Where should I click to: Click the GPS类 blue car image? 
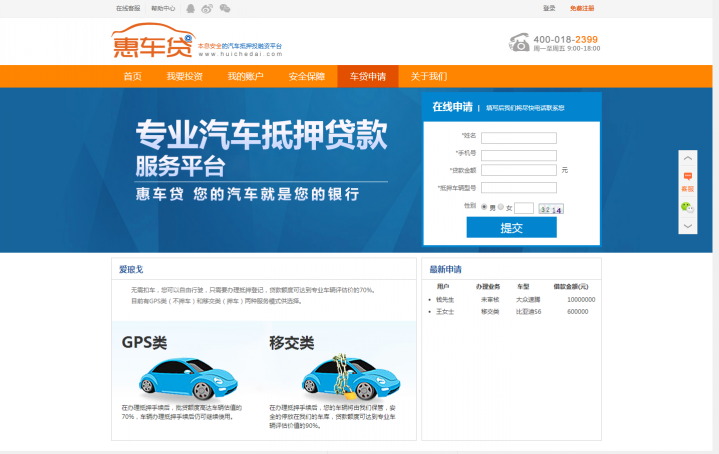click(188, 378)
